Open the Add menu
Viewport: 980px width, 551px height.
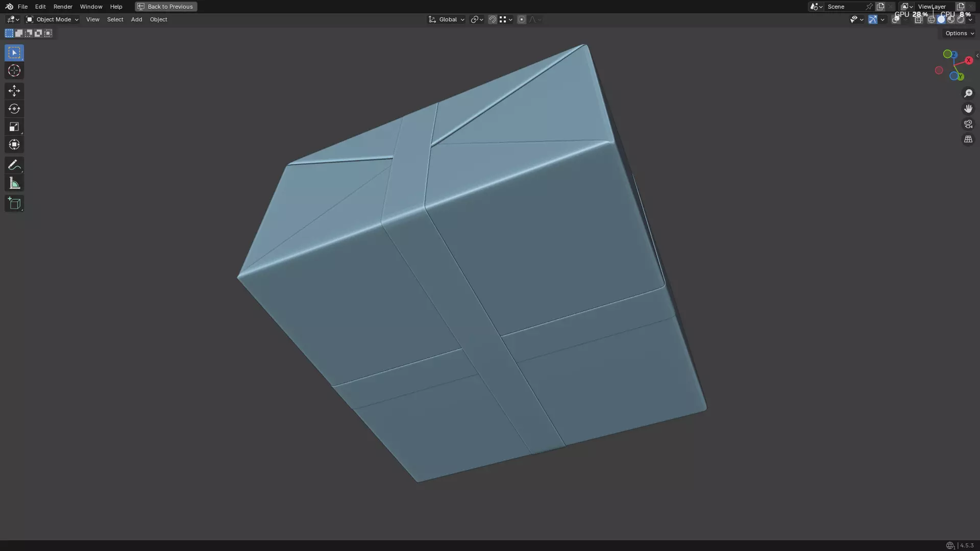click(x=136, y=19)
